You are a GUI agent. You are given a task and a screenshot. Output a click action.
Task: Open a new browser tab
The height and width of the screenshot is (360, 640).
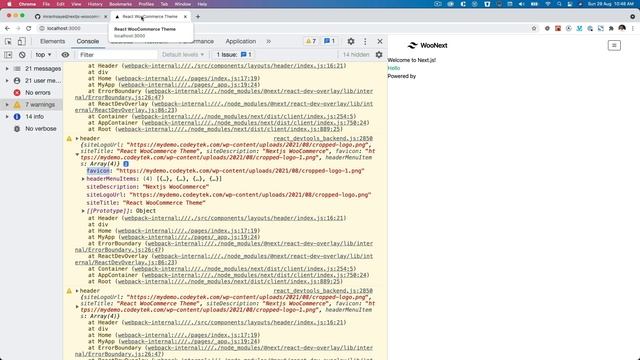click(x=198, y=17)
